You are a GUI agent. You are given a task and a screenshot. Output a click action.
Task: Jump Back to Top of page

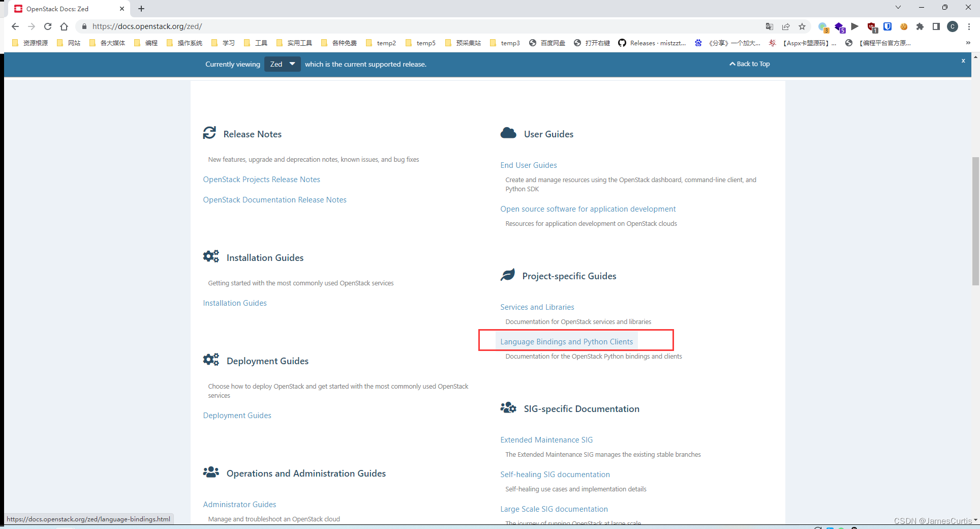point(750,64)
